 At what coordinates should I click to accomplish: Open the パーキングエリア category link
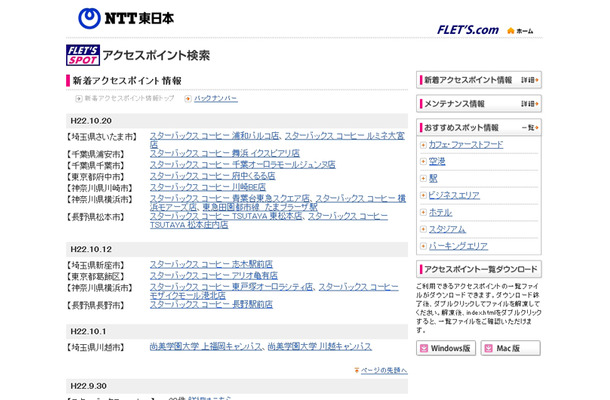click(x=458, y=246)
